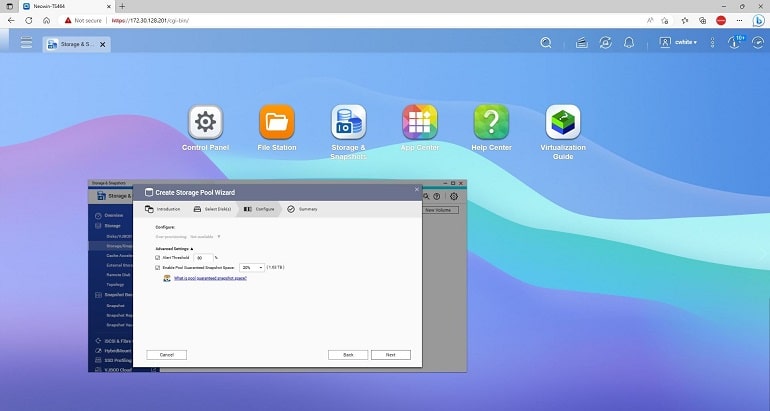Open Storage & Snapshots help question icon
The height and width of the screenshot is (411, 770).
tap(437, 196)
